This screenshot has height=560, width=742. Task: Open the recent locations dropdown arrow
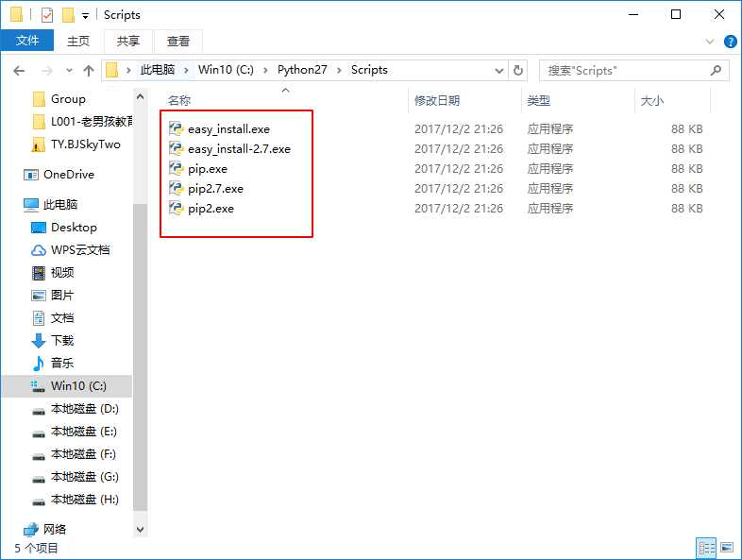tap(69, 71)
